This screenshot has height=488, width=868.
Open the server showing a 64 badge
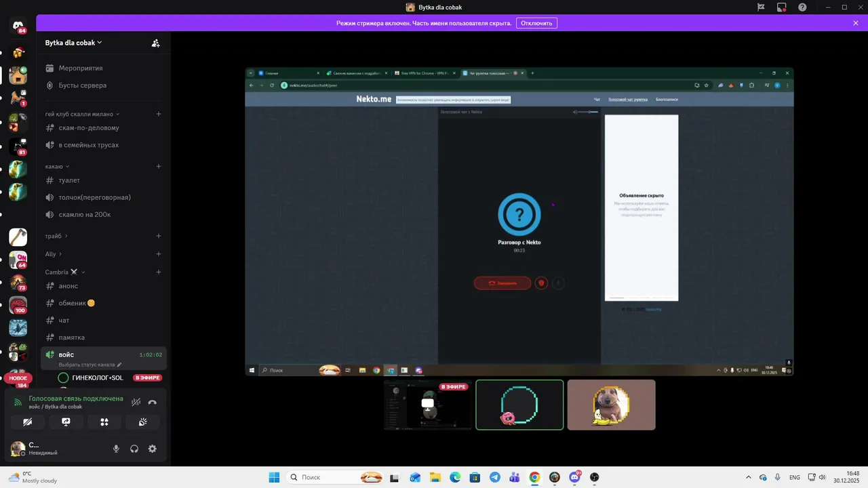coord(18,260)
